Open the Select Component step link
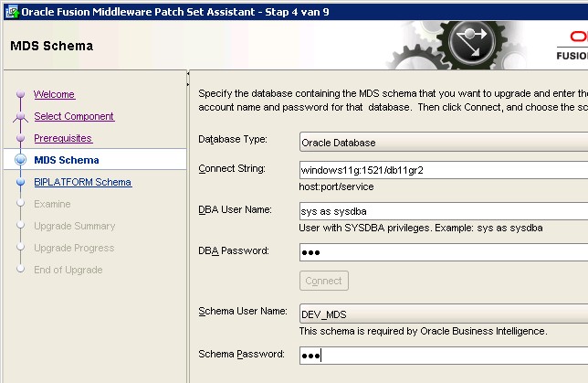 (x=74, y=117)
